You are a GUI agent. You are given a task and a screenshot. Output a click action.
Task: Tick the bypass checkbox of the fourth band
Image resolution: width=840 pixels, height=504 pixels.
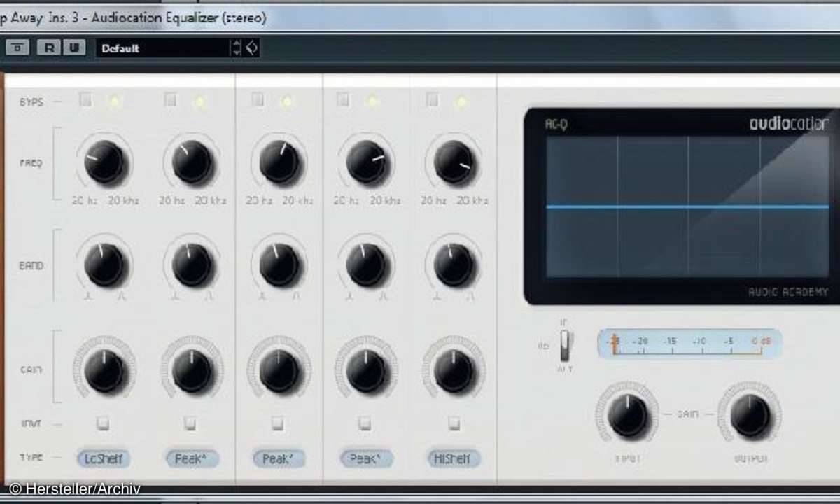[343, 100]
